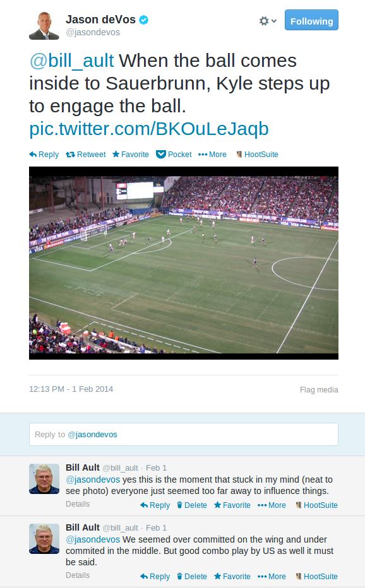Click Flag media

(319, 390)
